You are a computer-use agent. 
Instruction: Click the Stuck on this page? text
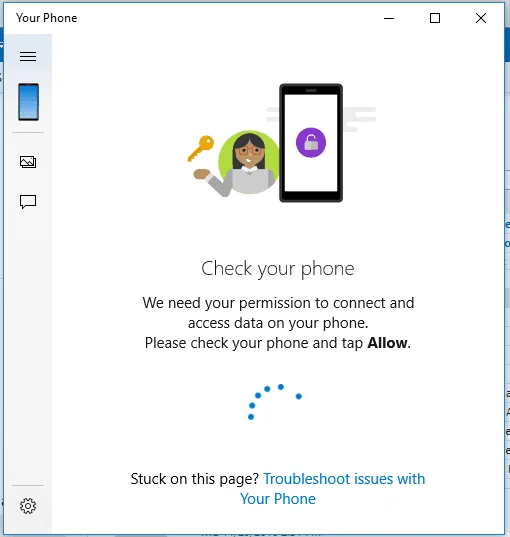195,479
